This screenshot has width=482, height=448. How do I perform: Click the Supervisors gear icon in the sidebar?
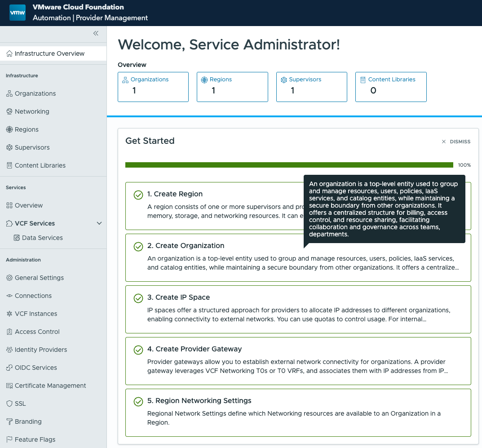click(x=9, y=147)
